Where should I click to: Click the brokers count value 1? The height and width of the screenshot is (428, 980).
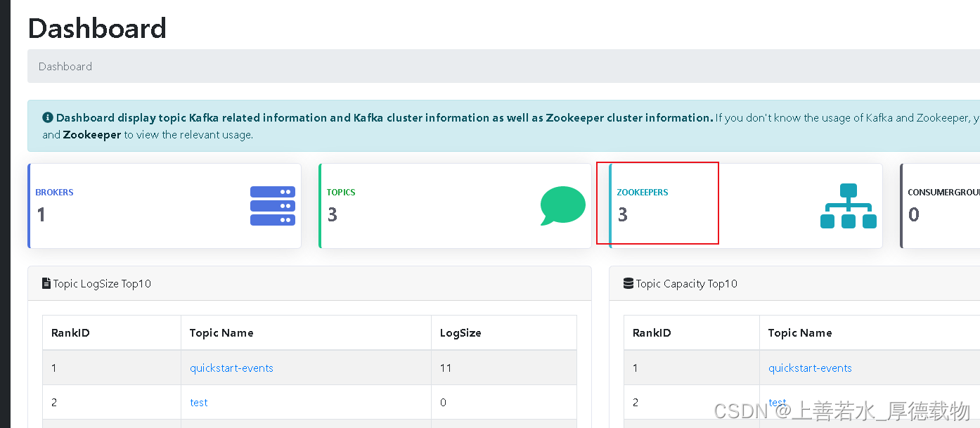(x=41, y=214)
